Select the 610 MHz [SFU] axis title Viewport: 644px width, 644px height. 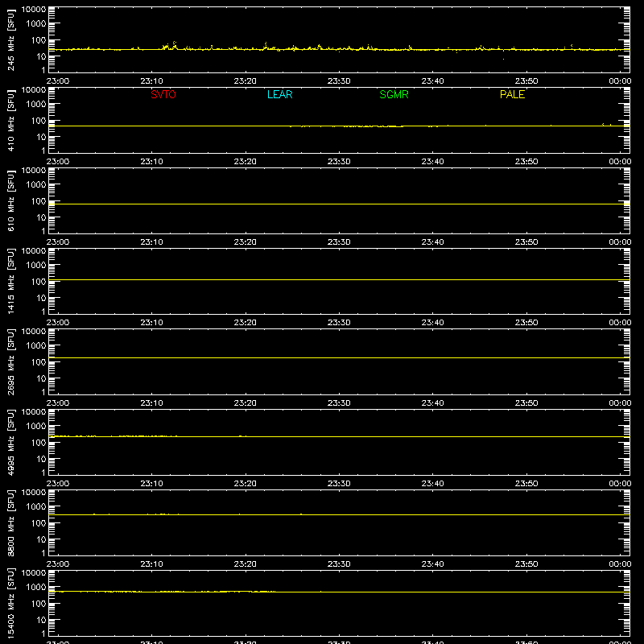10,200
